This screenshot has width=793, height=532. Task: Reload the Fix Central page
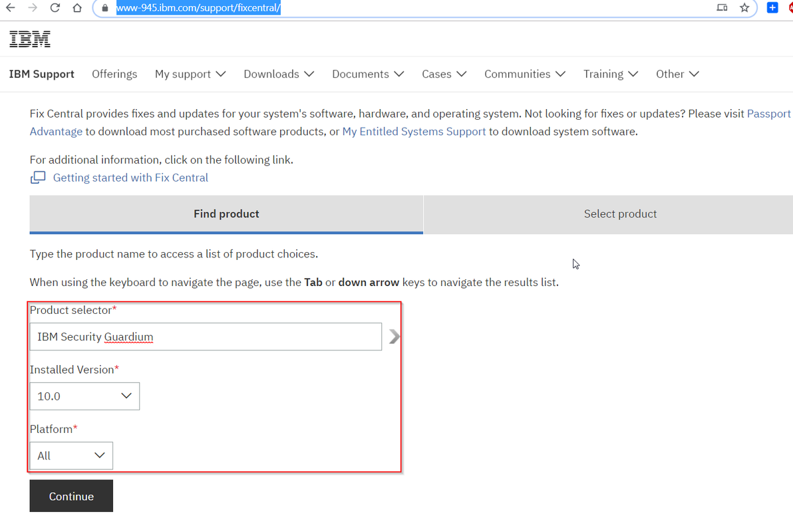(x=55, y=7)
